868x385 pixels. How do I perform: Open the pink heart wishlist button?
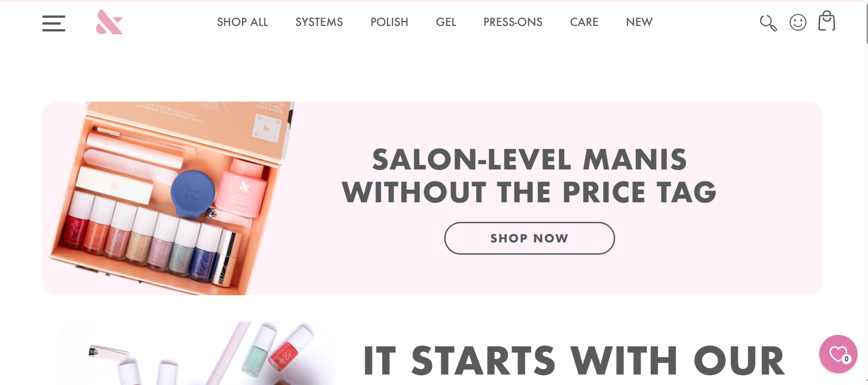838,354
